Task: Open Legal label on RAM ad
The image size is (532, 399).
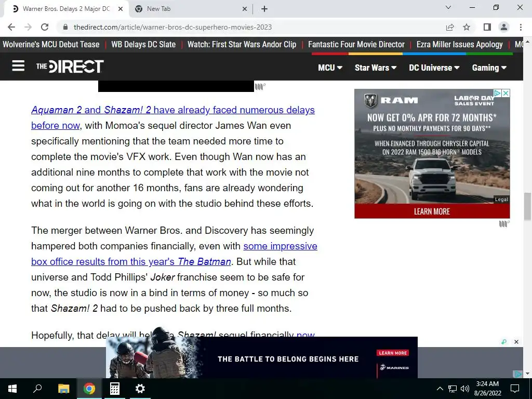Action: [501, 199]
